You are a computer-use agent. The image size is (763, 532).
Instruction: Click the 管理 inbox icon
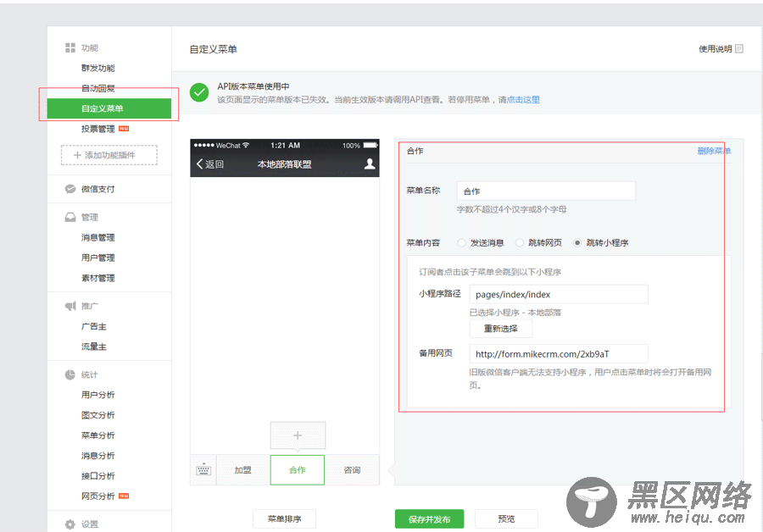pyautogui.click(x=70, y=217)
